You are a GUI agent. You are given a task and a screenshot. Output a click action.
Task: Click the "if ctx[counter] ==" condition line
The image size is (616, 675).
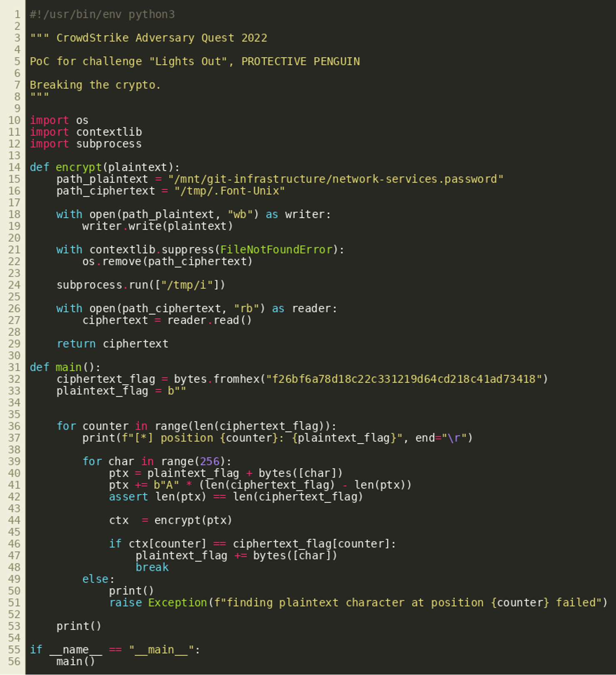pyautogui.click(x=252, y=544)
